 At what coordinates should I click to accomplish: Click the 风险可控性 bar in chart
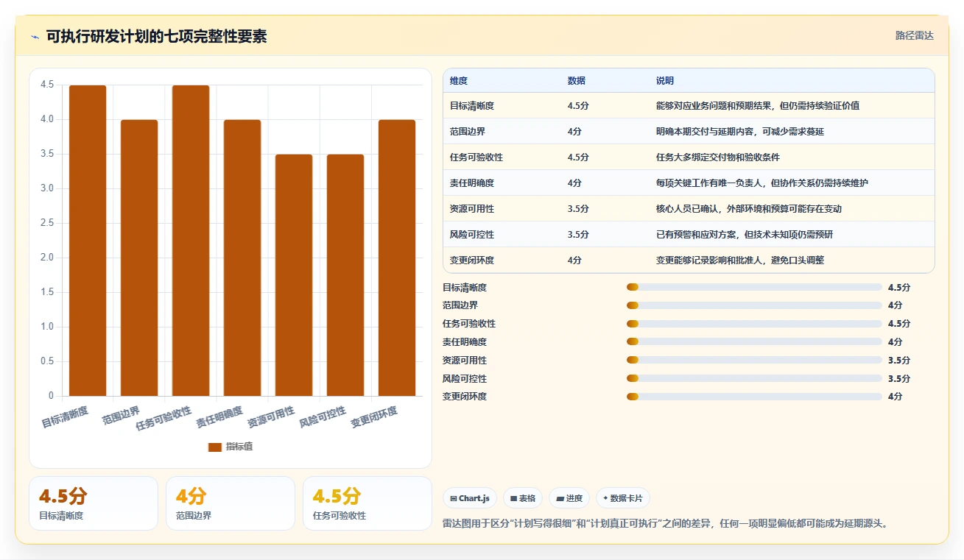coord(345,275)
